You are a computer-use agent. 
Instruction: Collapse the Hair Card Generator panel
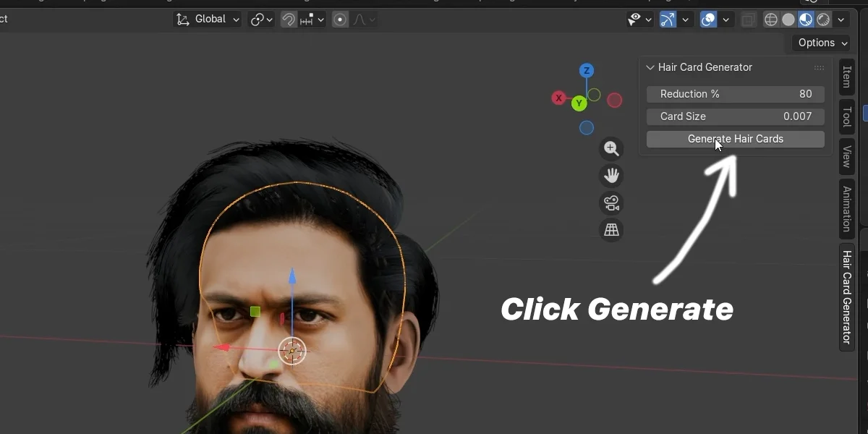650,67
